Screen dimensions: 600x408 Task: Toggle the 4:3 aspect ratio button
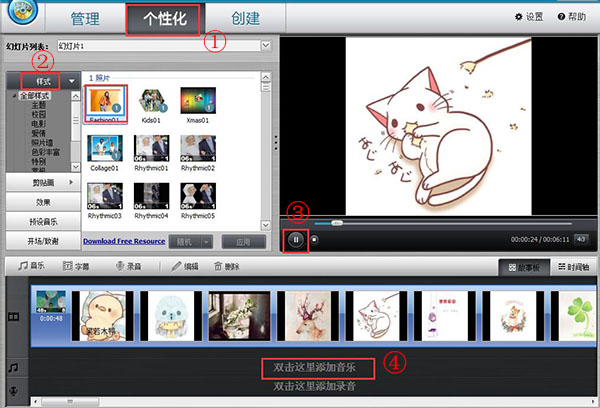[x=581, y=239]
